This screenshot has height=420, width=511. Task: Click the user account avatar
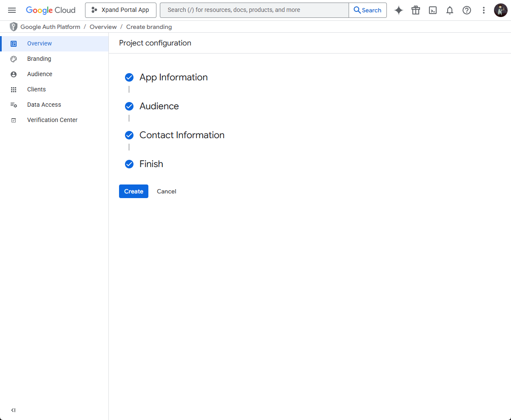(x=500, y=10)
